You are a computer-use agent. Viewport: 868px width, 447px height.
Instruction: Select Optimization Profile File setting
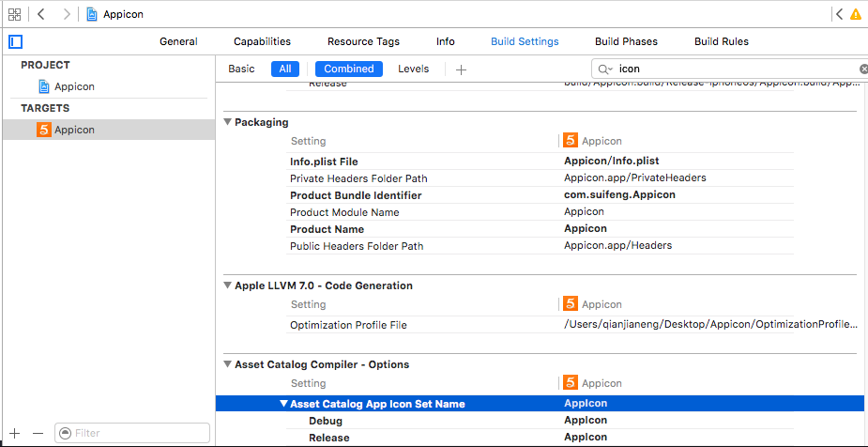[348, 325]
